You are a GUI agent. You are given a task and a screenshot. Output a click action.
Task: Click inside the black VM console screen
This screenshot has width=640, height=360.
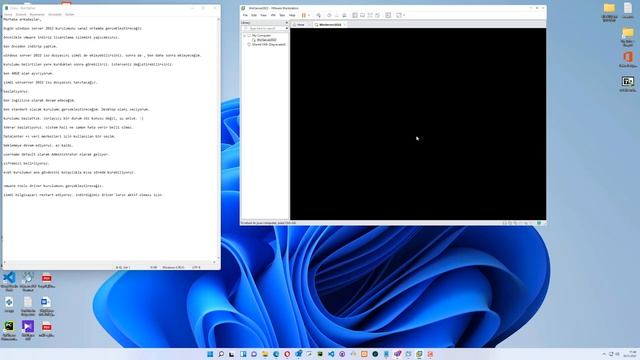tap(418, 124)
